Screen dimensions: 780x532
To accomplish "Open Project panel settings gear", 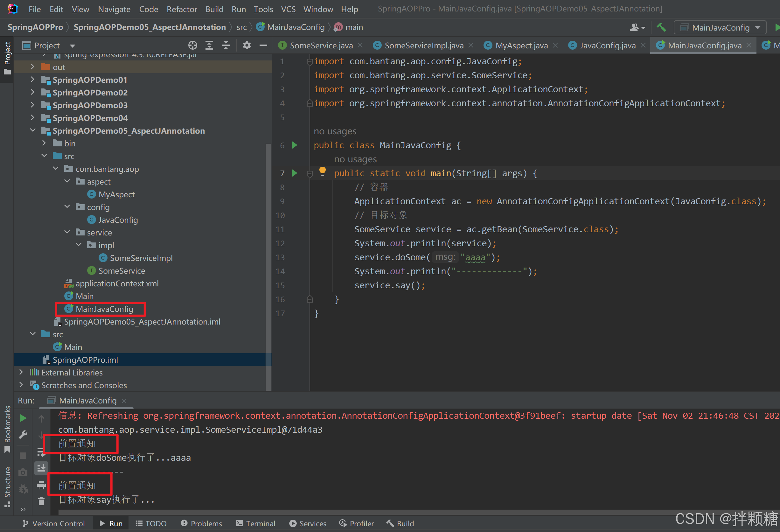I will pos(247,45).
